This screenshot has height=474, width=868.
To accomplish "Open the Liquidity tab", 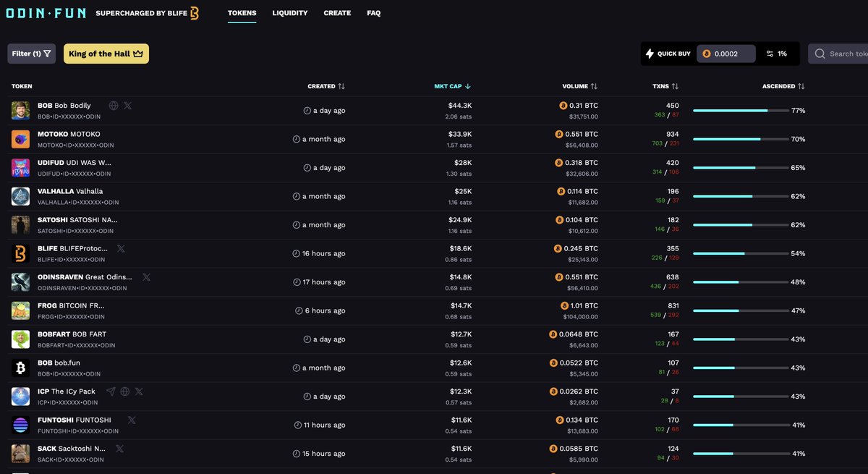I will [290, 13].
